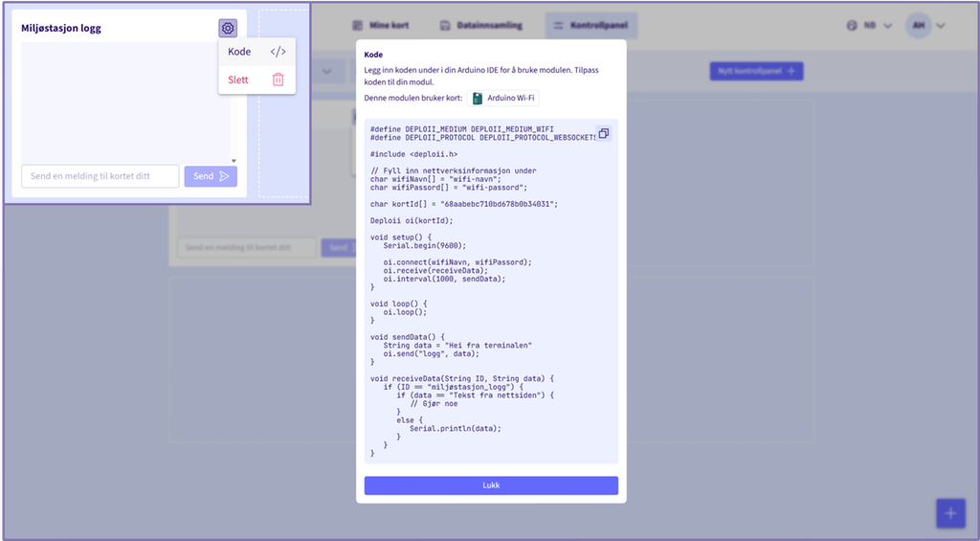Click the Arduino Wi-Fi board chip
This screenshot has height=541, width=980.
click(x=503, y=99)
